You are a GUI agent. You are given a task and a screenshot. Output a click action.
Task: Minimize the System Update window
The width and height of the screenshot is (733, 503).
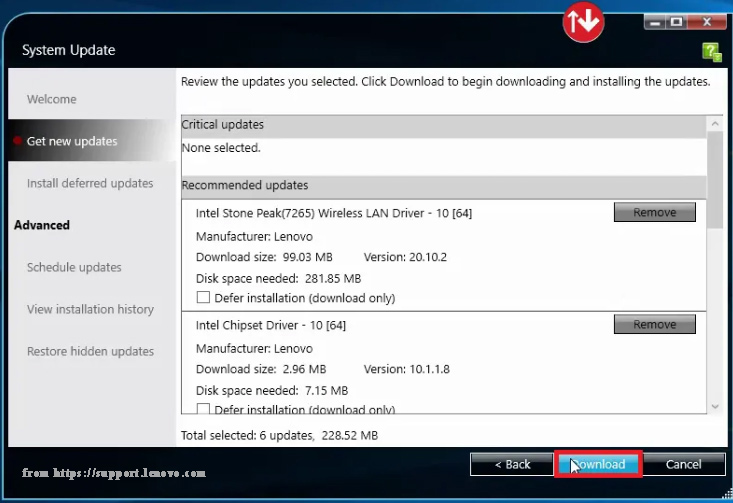[x=655, y=22]
